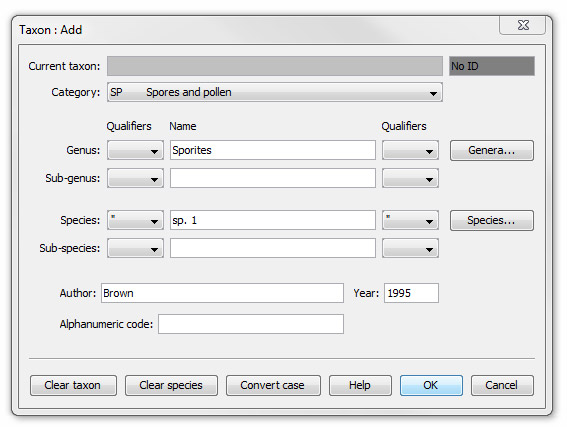Image resolution: width=567 pixels, height=427 pixels.
Task: Click the Clear taxon button
Action: (x=73, y=385)
